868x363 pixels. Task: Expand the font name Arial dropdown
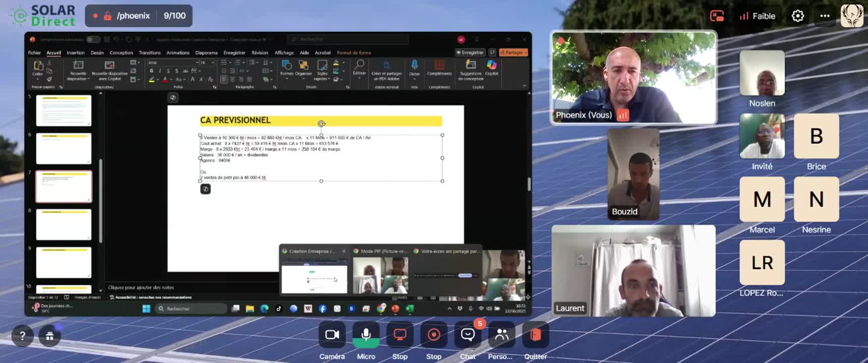[197, 63]
